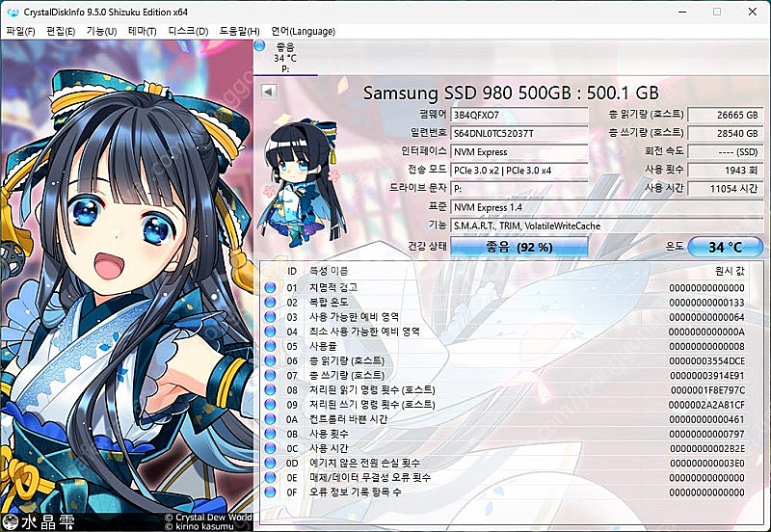Viewport: 771px width, 532px height.
Task: Click the total host writes value 28540 GB
Action: pos(726,133)
